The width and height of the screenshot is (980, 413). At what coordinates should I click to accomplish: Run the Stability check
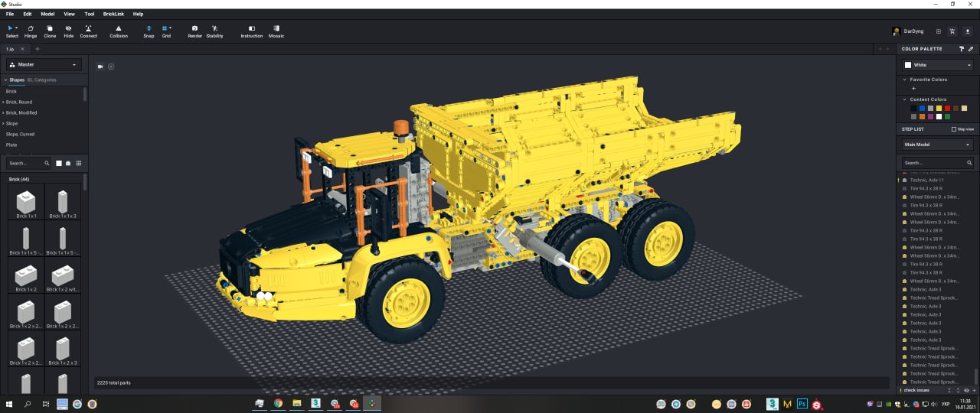pos(215,31)
